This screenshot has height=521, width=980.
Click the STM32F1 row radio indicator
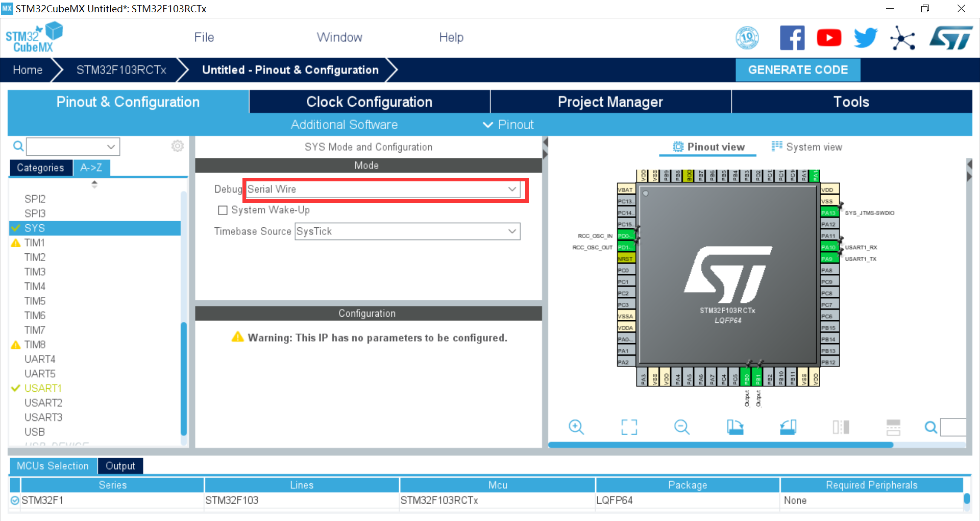pos(15,500)
